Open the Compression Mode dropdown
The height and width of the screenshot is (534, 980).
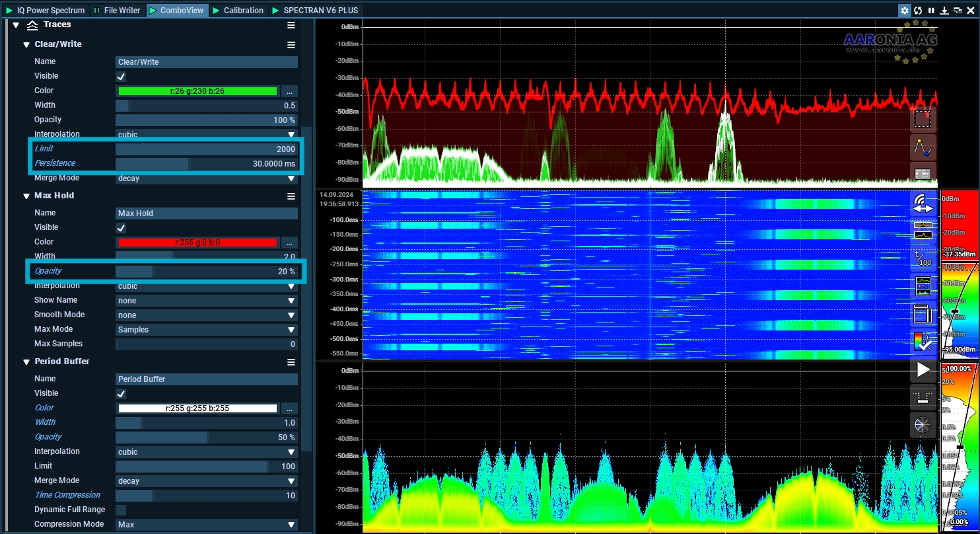(x=206, y=525)
